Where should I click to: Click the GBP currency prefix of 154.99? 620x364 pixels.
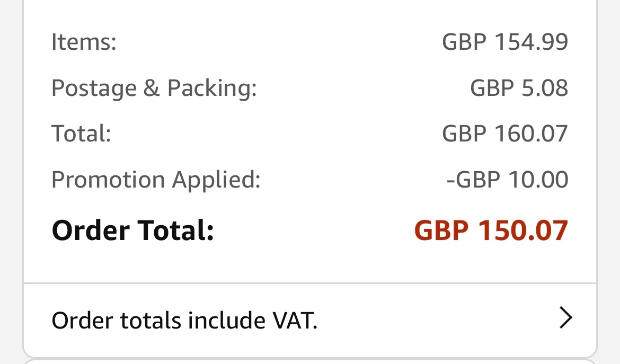point(464,41)
